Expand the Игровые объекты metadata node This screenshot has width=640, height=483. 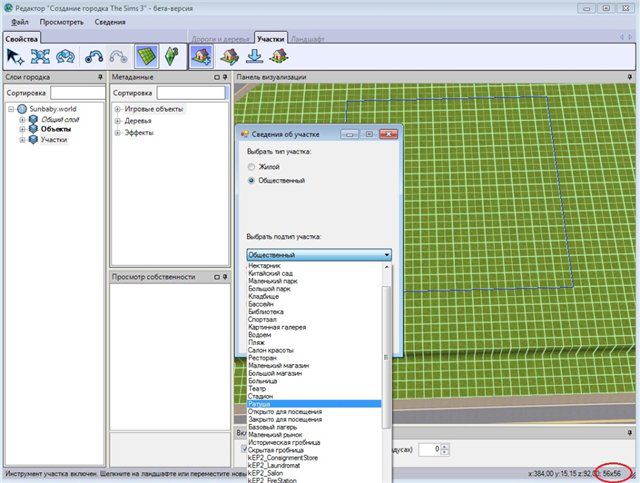tap(117, 109)
